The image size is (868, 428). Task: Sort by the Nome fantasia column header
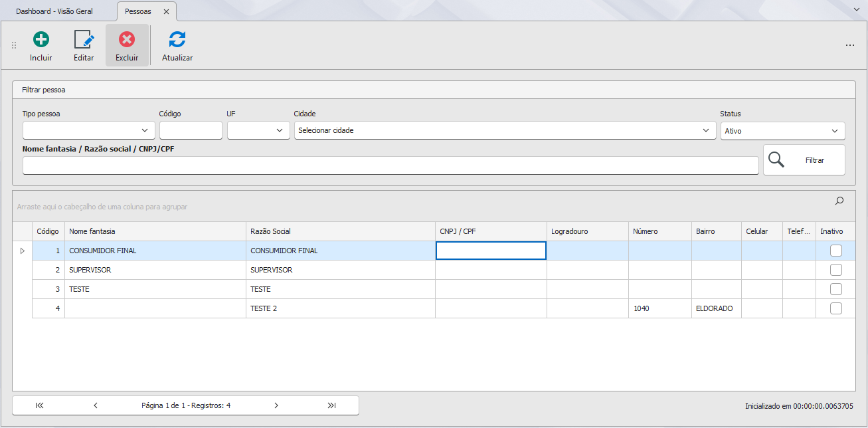point(155,231)
